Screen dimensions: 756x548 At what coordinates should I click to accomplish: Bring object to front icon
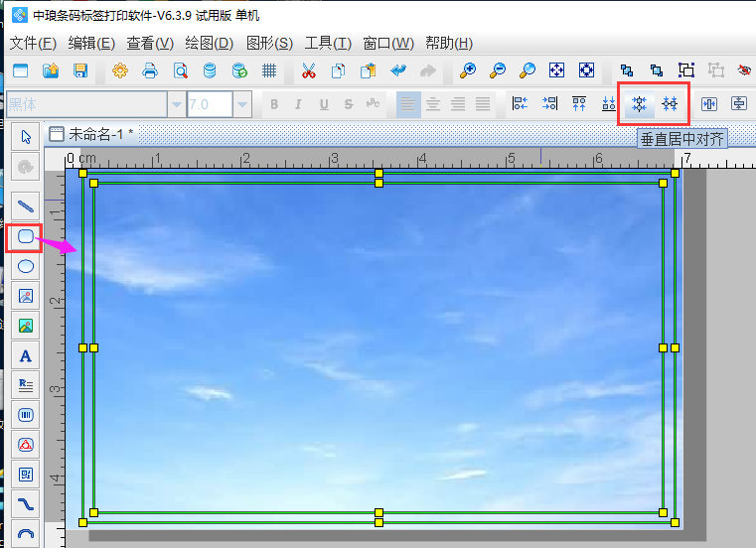(627, 70)
